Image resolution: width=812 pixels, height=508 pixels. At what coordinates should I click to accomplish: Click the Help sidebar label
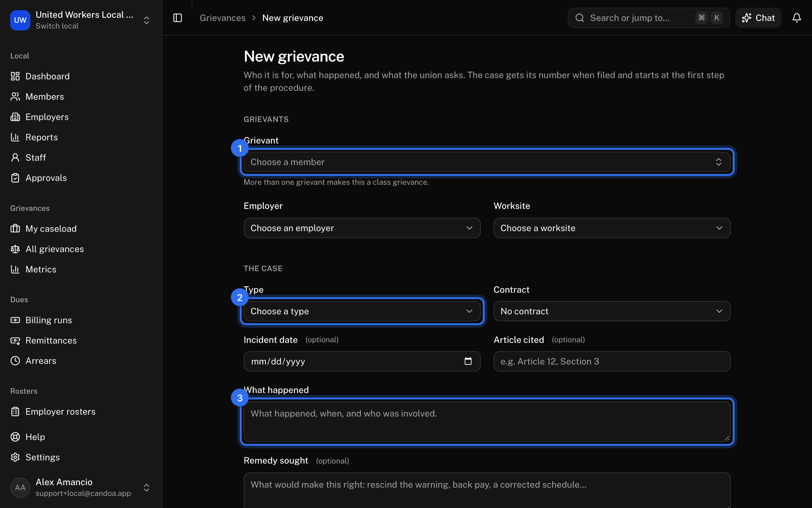[x=35, y=437]
